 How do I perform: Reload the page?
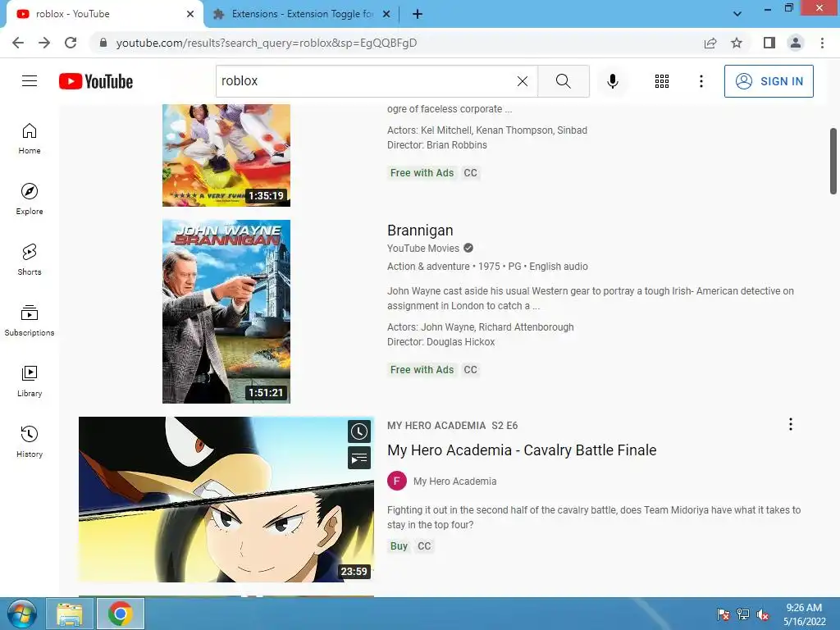coord(71,43)
